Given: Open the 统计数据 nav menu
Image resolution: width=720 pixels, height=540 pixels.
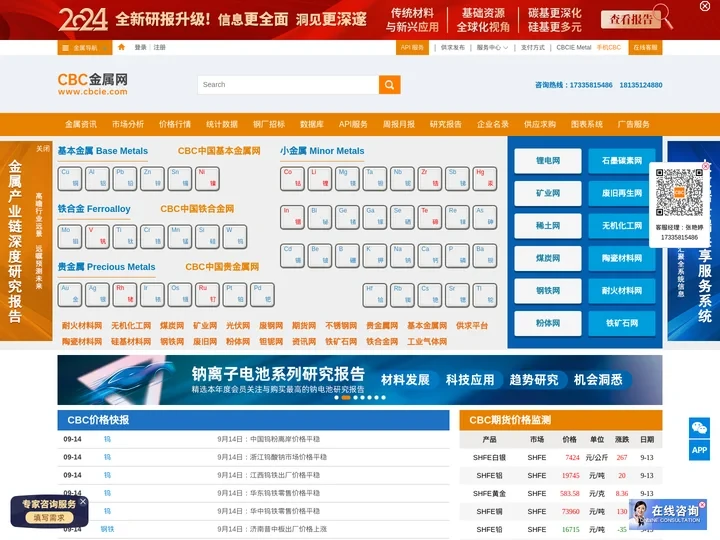Looking at the screenshot, I should [x=222, y=124].
